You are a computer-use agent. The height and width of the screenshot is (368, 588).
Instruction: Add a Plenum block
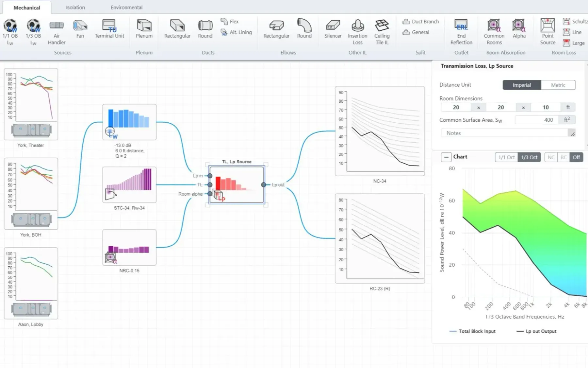coord(144,29)
